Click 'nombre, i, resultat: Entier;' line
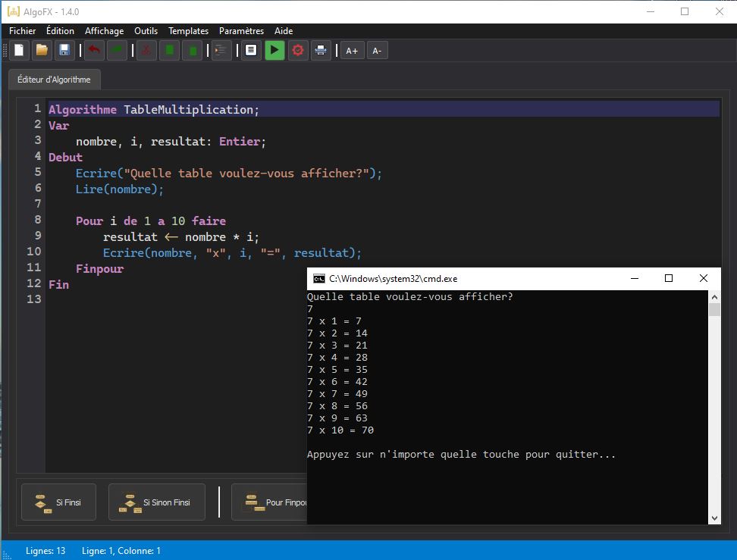The image size is (737, 560). point(171,142)
